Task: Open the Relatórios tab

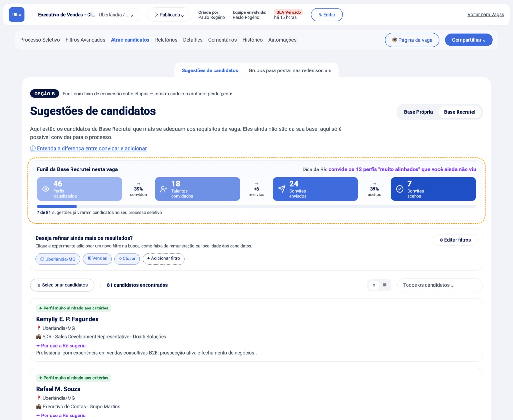Action: [166, 40]
